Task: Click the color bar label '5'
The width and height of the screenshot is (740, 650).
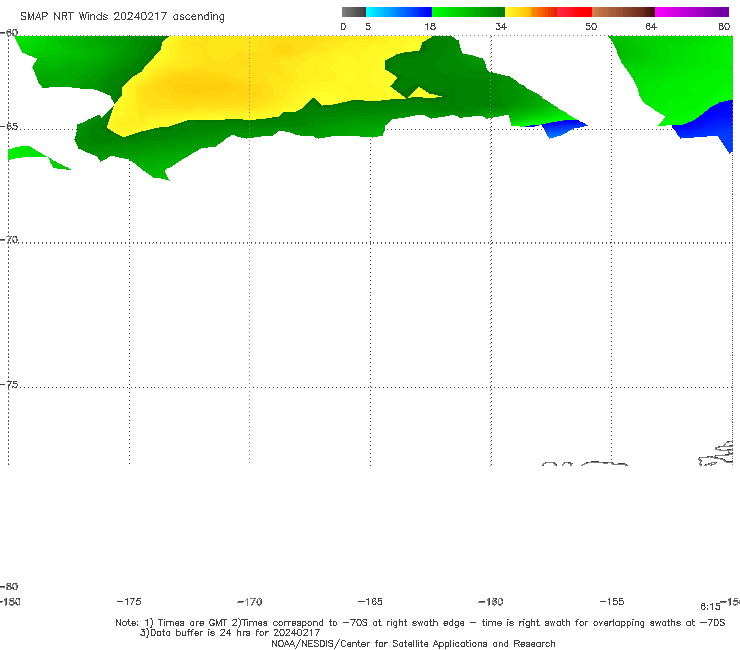Action: point(368,26)
